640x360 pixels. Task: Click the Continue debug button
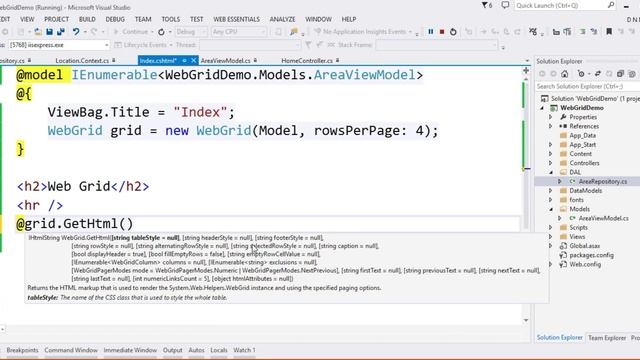click(131, 31)
